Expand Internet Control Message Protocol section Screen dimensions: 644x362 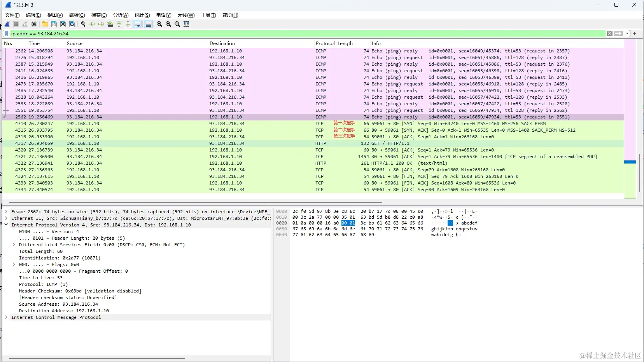tap(6, 317)
